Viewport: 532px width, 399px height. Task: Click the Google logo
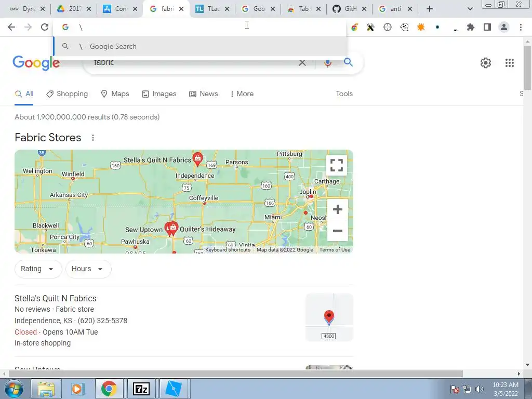pos(36,63)
